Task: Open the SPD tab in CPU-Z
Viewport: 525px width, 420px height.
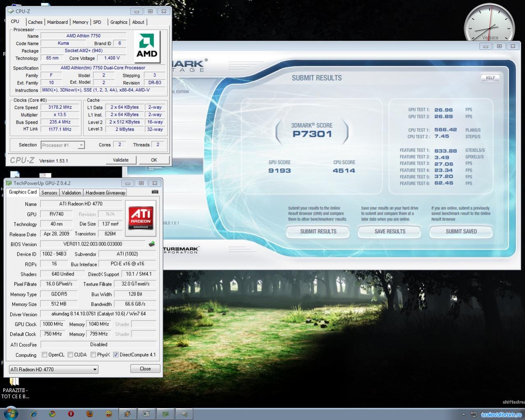Action: pyautogui.click(x=97, y=22)
